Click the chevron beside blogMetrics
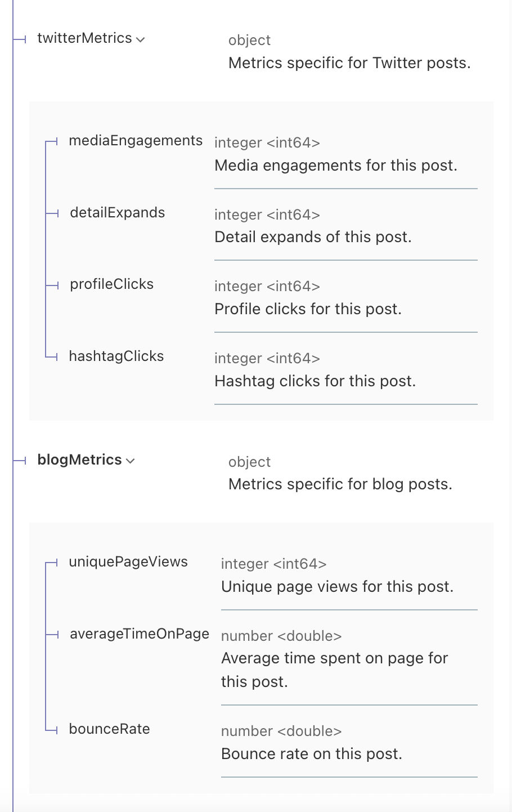The height and width of the screenshot is (812, 512). click(131, 460)
